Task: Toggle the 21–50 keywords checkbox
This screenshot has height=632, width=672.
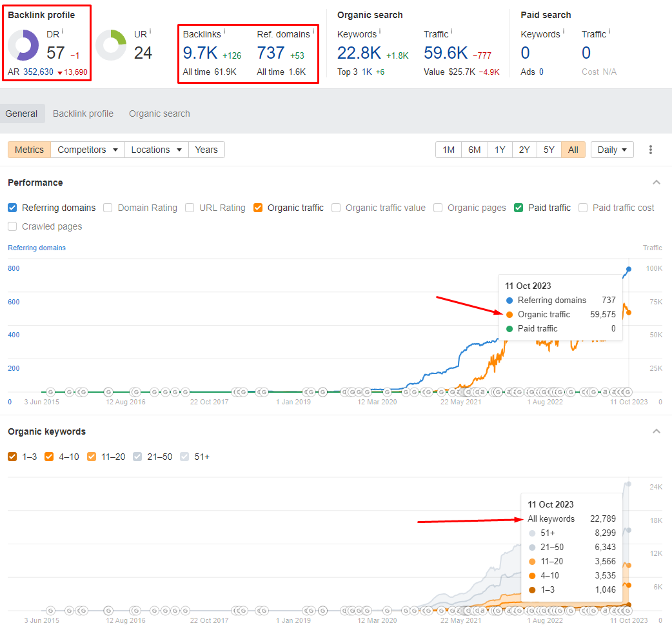Action: [137, 457]
